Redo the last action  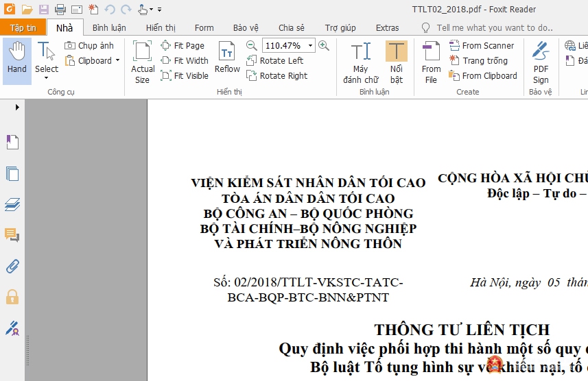pos(126,10)
